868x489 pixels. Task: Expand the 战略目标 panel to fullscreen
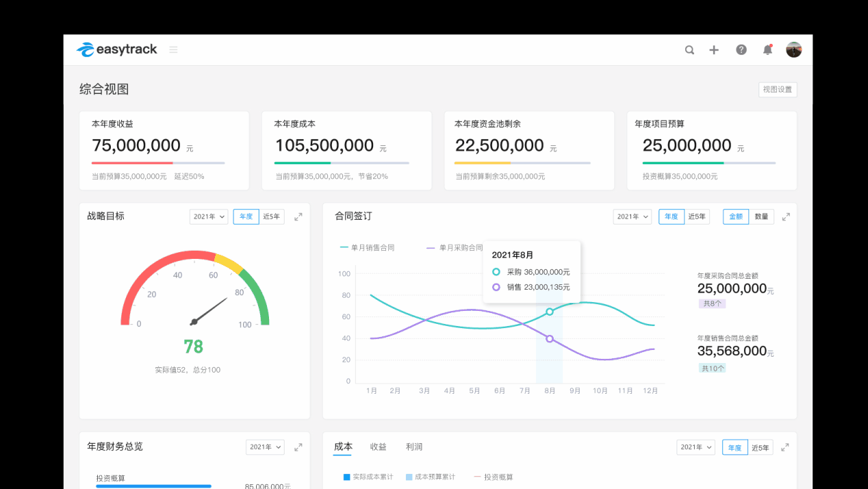298,216
